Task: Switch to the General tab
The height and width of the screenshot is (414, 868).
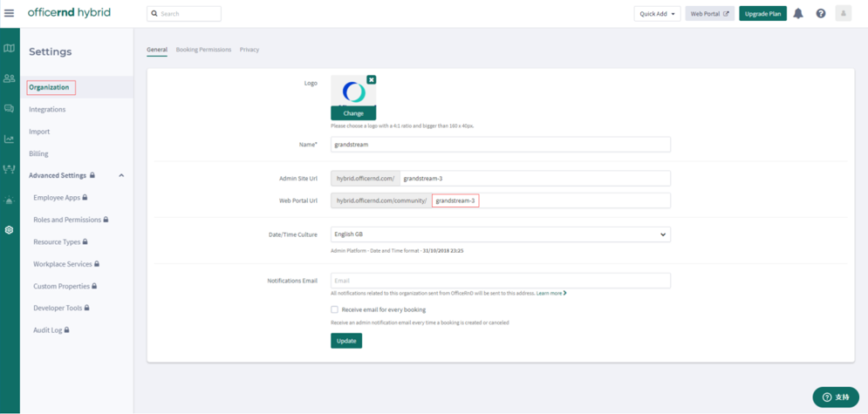Action: [157, 50]
